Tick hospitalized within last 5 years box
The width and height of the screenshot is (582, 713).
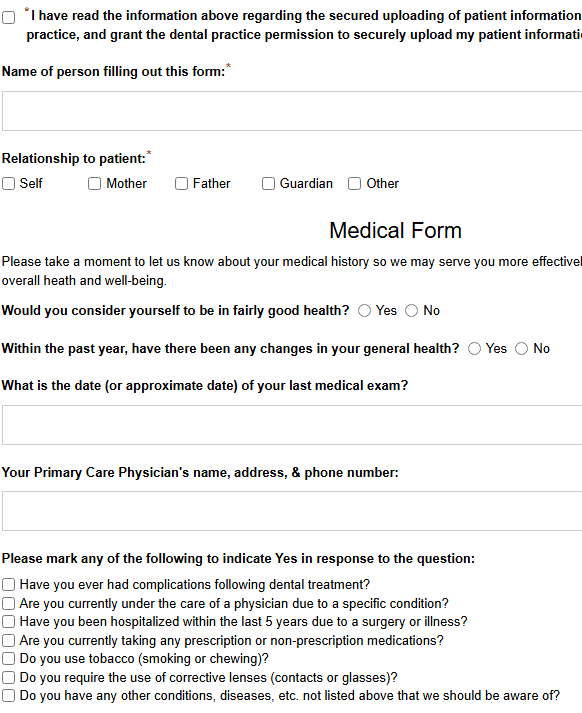tap(9, 622)
